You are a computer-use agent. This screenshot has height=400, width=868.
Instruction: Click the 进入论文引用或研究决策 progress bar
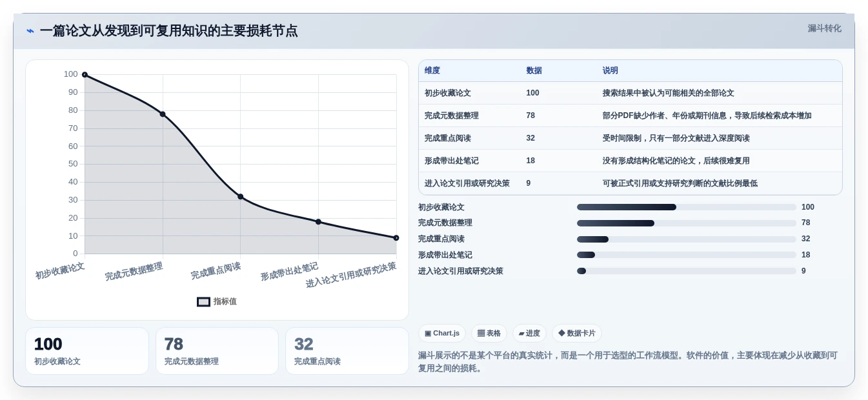coord(687,271)
